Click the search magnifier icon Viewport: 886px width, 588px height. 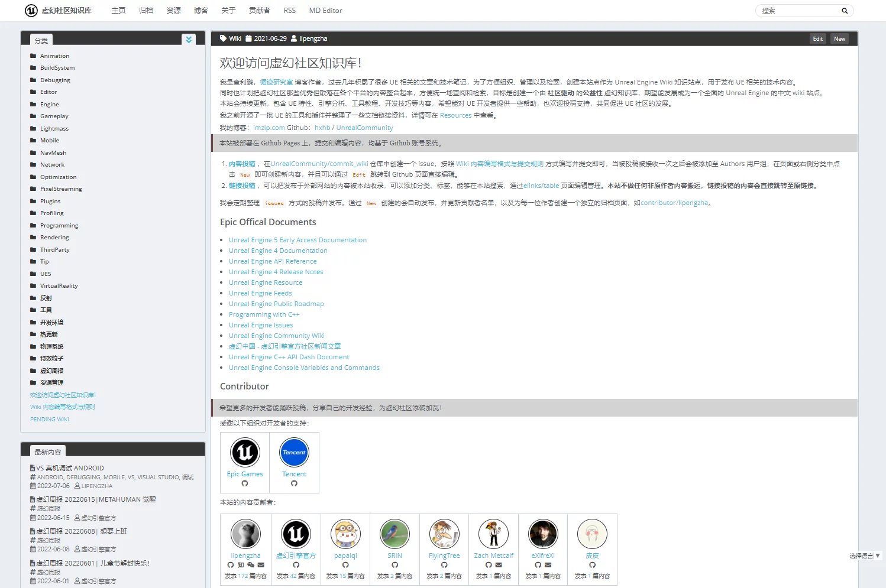click(844, 11)
